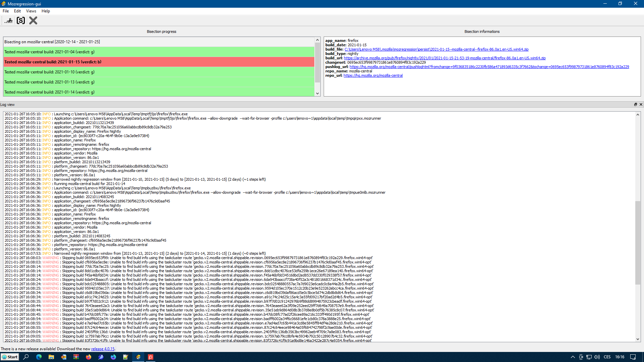Open the pushlog_url link

pyautogui.click(x=489, y=67)
